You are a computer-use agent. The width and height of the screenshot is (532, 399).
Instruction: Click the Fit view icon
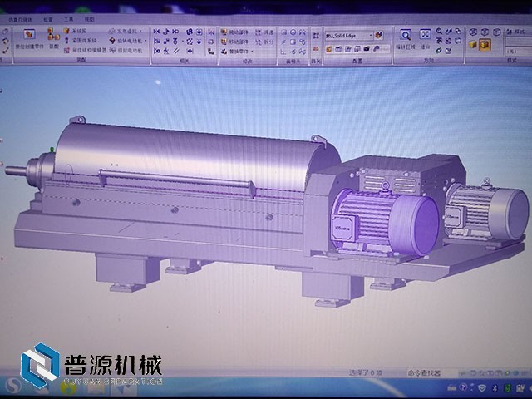coord(426,35)
